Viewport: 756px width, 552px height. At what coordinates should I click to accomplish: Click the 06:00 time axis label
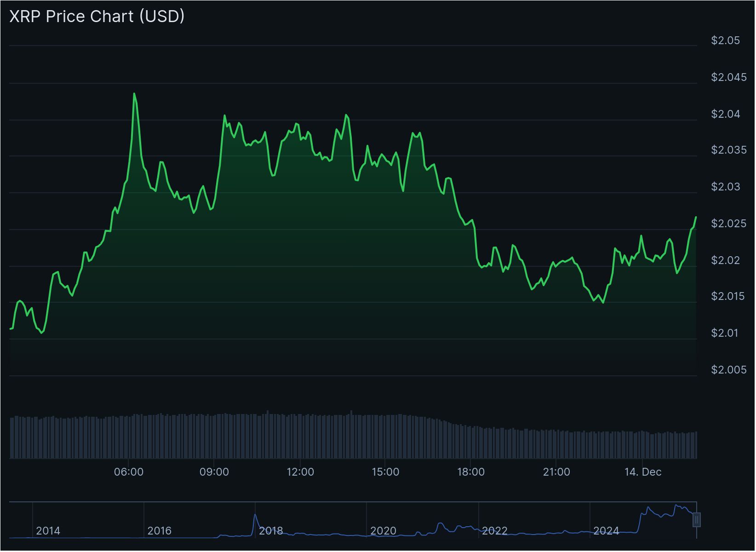129,472
